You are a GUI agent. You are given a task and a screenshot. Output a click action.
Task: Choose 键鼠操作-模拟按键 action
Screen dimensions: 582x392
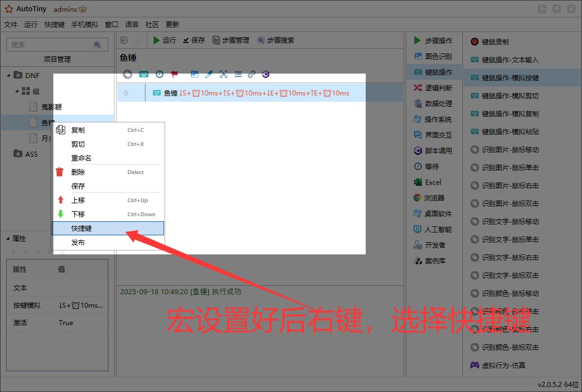(522, 78)
